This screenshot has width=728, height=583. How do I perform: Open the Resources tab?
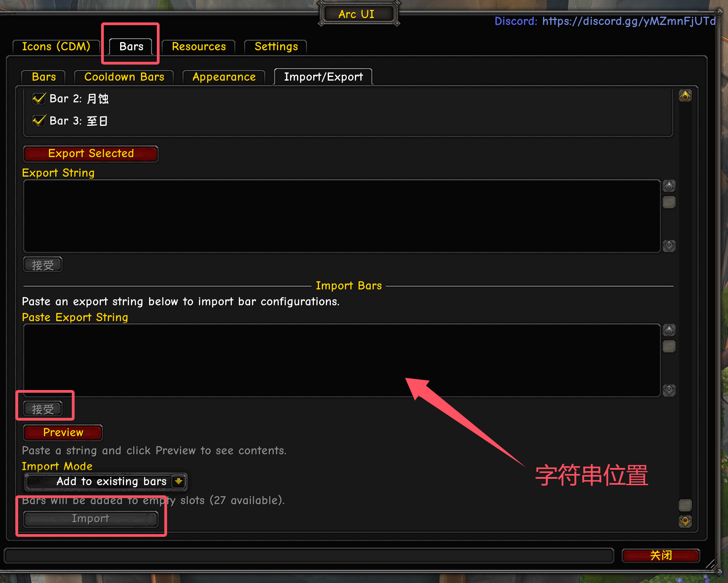tap(199, 47)
